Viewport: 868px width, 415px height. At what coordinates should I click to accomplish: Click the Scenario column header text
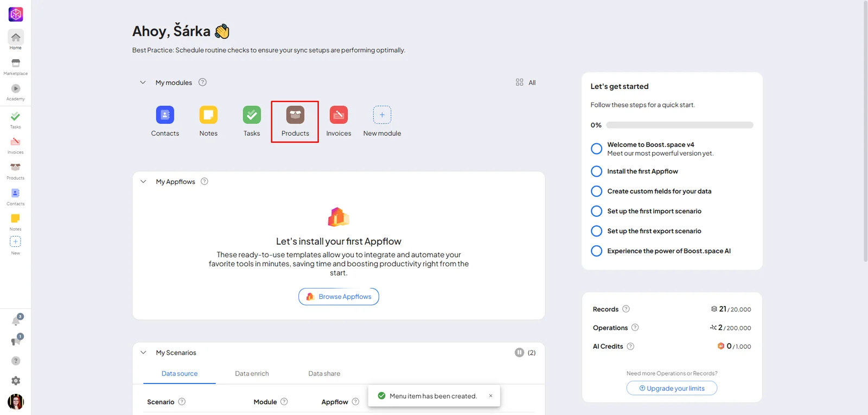pos(161,402)
